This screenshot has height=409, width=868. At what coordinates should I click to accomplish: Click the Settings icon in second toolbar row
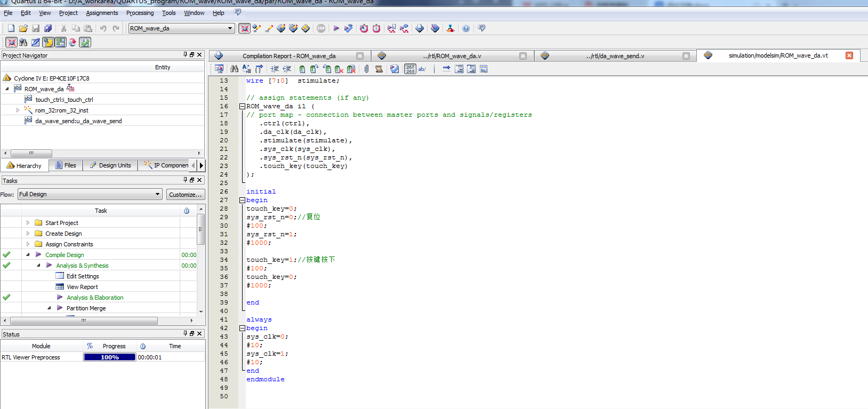coord(35,42)
